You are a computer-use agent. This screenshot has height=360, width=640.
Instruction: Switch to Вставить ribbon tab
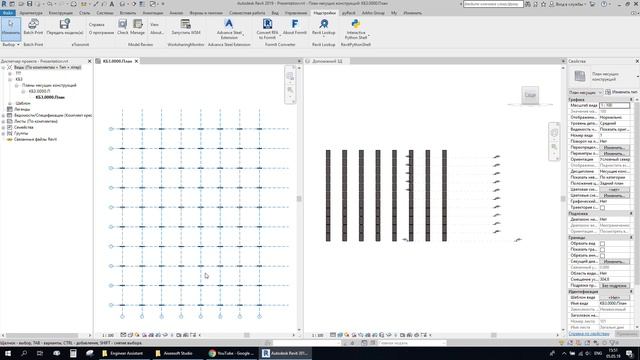pos(128,13)
